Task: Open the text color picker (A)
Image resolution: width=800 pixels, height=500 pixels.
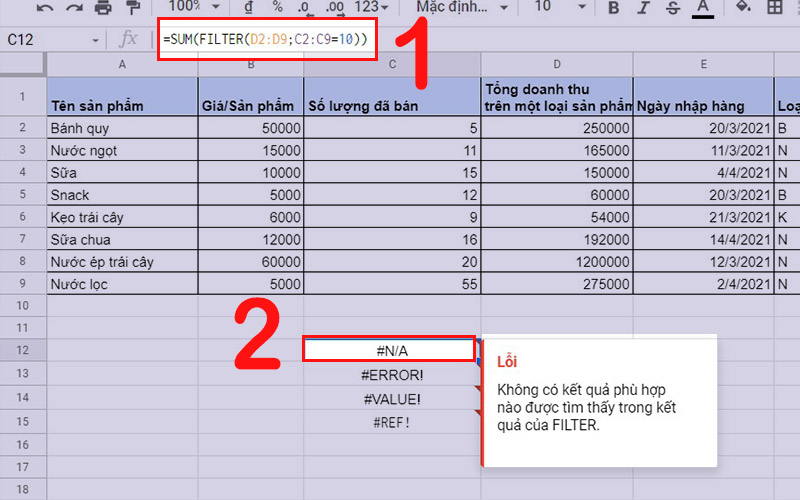Action: [703, 8]
